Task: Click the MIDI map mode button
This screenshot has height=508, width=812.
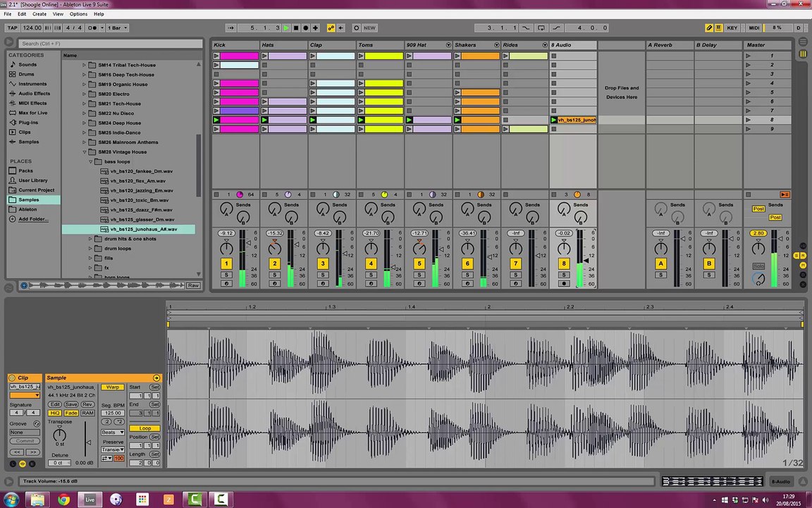Action: (x=754, y=28)
